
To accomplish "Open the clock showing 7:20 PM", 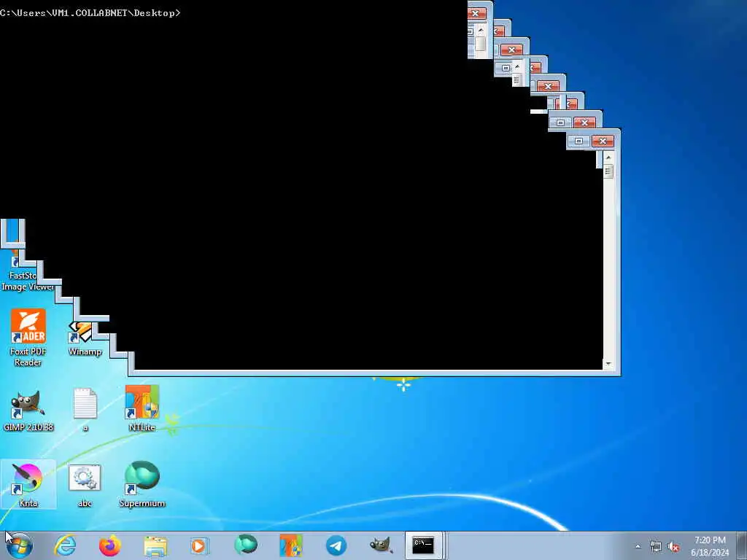I will tap(710, 545).
